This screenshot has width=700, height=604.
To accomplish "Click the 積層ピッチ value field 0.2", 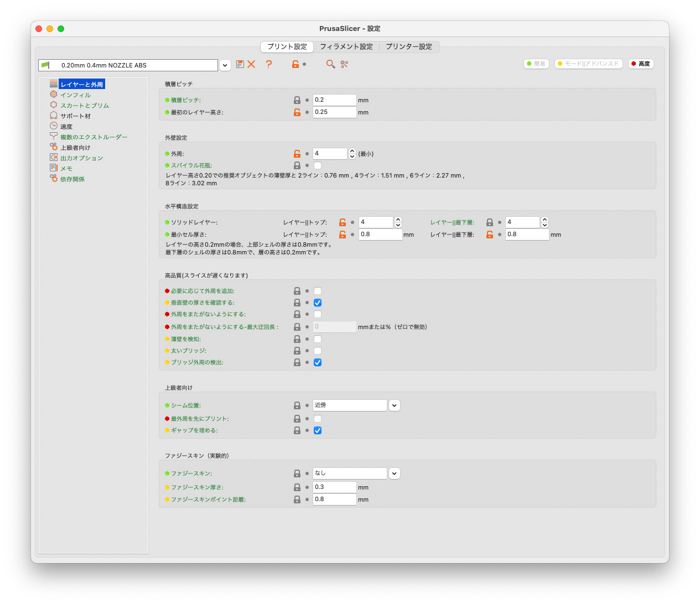I will click(335, 100).
